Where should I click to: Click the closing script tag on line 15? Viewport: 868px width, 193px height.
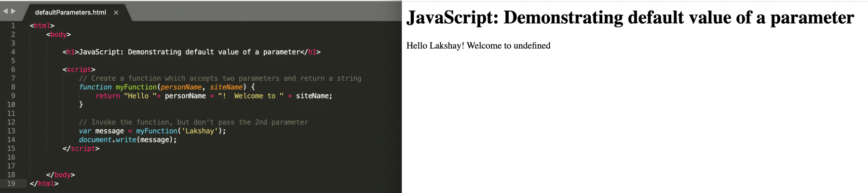click(81, 149)
